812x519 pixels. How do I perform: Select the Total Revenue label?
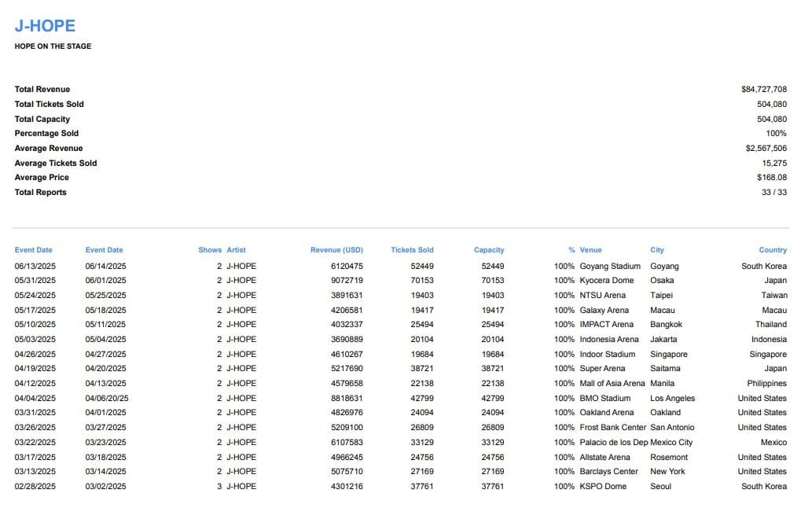click(x=42, y=89)
